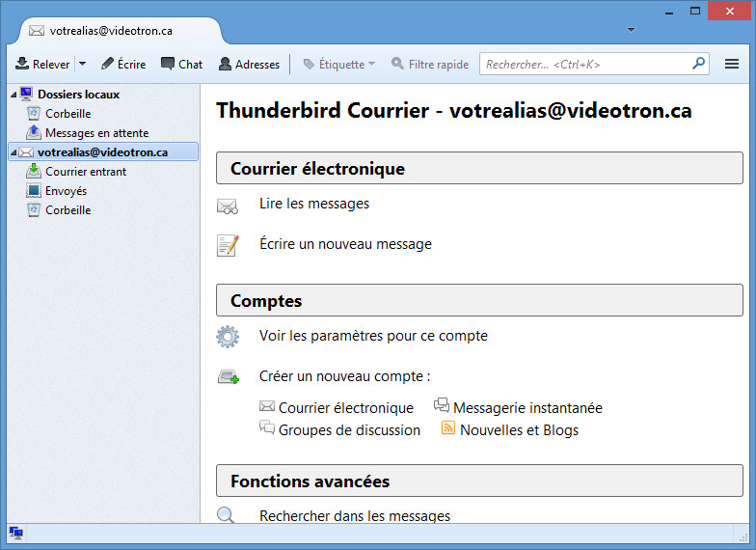
Task: Click the new account icon with plus
Action: 228,376
